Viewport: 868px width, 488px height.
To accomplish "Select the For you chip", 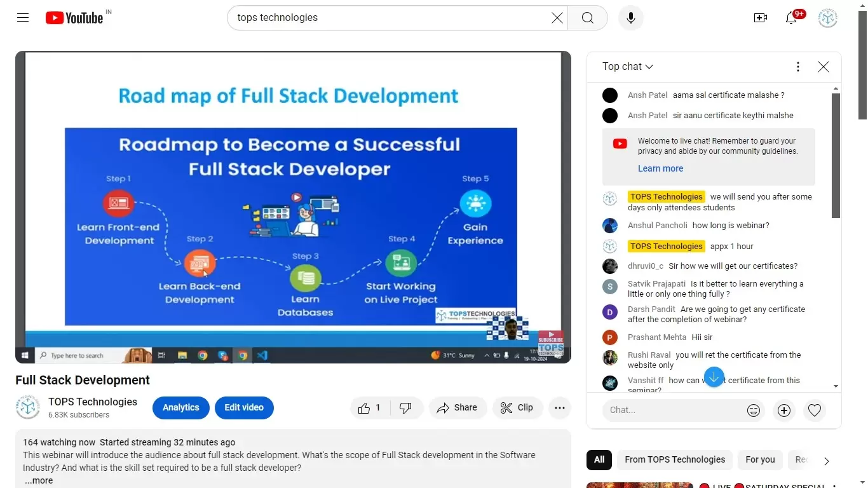I will [760, 460].
